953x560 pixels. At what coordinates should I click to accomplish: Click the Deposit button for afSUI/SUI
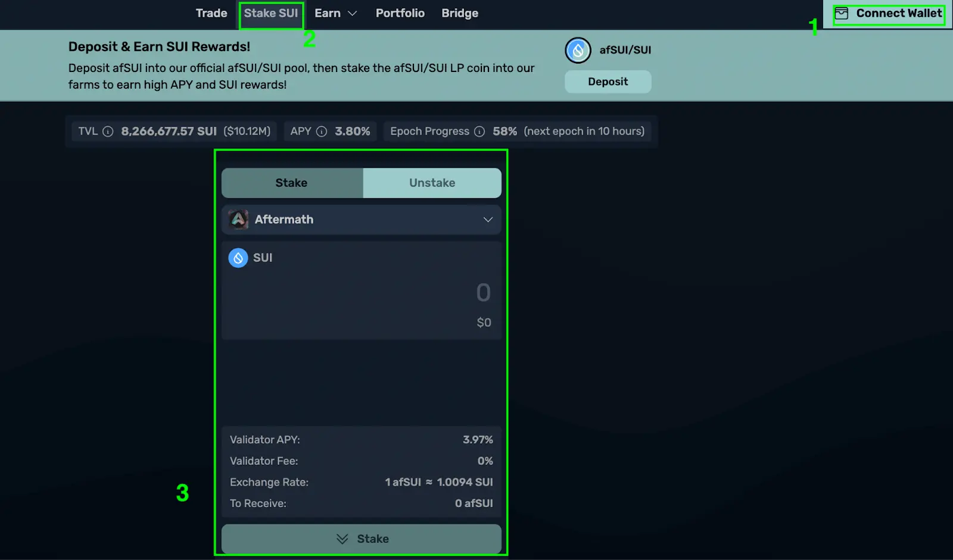tap(608, 82)
